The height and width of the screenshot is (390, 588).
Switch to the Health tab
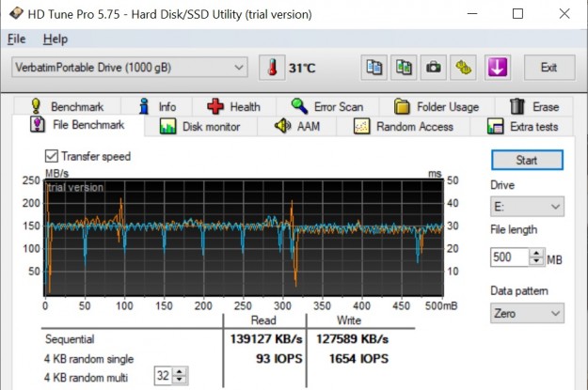point(233,106)
